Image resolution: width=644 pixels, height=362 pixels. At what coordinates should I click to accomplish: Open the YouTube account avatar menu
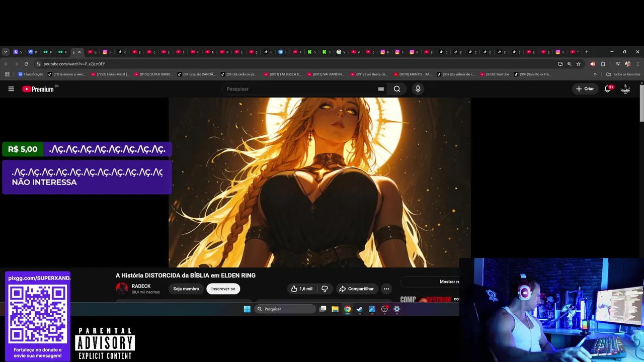point(625,89)
